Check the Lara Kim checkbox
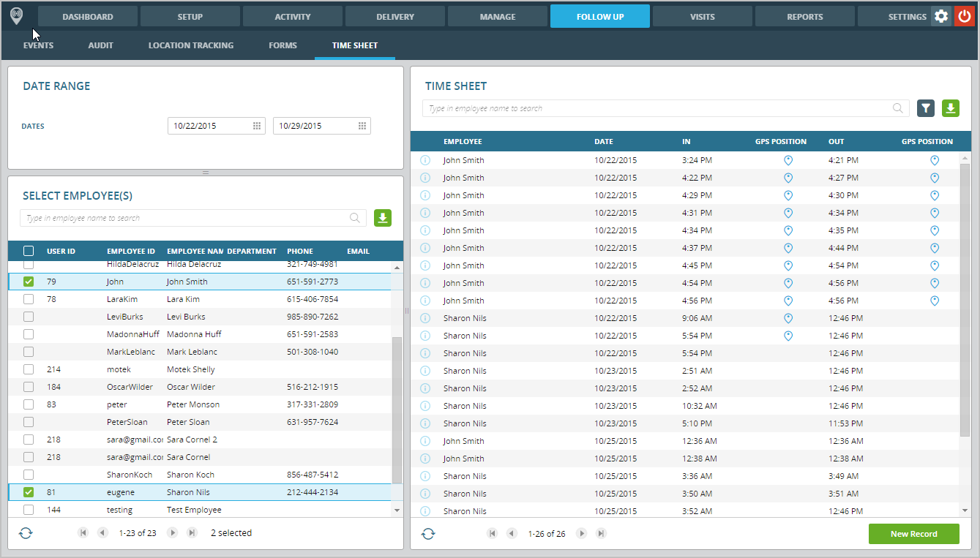 [x=29, y=299]
